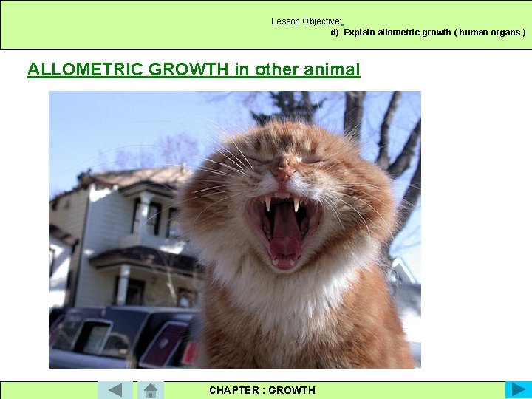
Task: Select the 'ALLOMETRIC GROWTH in other animal' heading
Action: (194, 69)
